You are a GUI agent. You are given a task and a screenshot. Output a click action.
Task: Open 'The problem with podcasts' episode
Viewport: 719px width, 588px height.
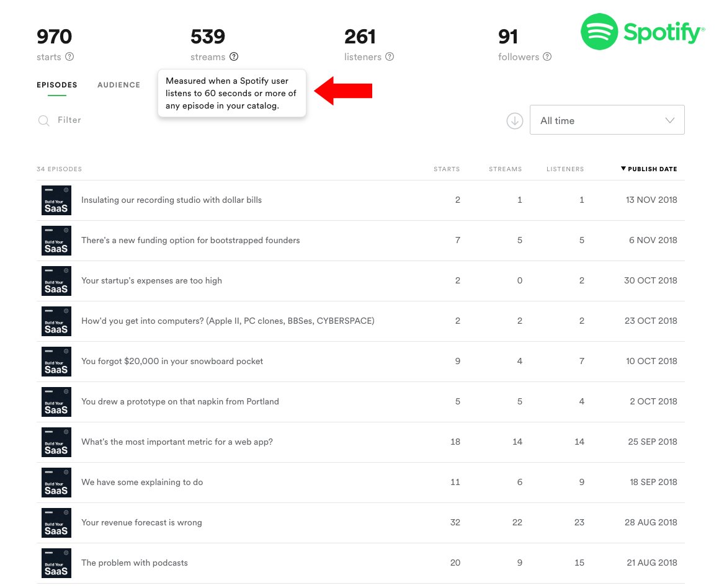[134, 563]
